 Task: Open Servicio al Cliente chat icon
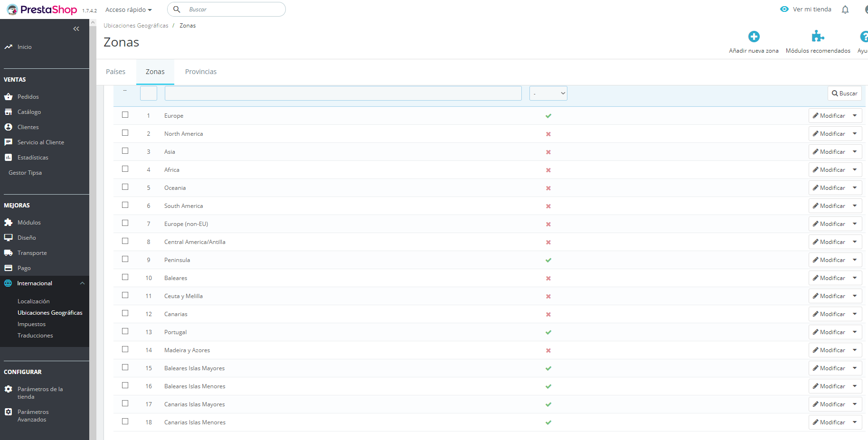pyautogui.click(x=8, y=142)
